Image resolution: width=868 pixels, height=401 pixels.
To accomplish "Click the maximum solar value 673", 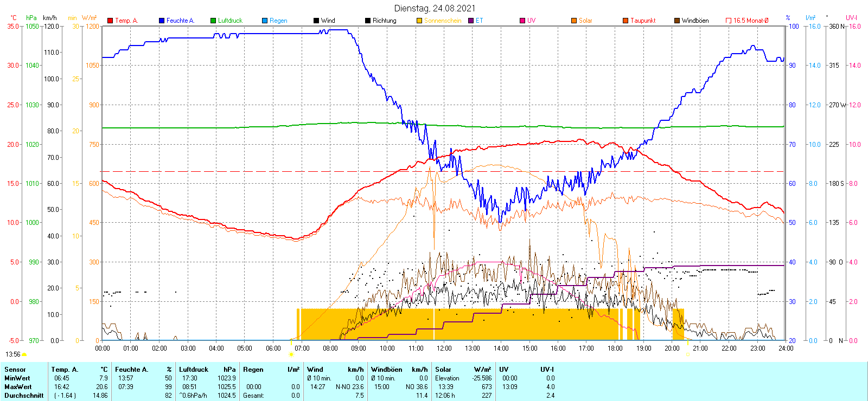I will coord(487,387).
